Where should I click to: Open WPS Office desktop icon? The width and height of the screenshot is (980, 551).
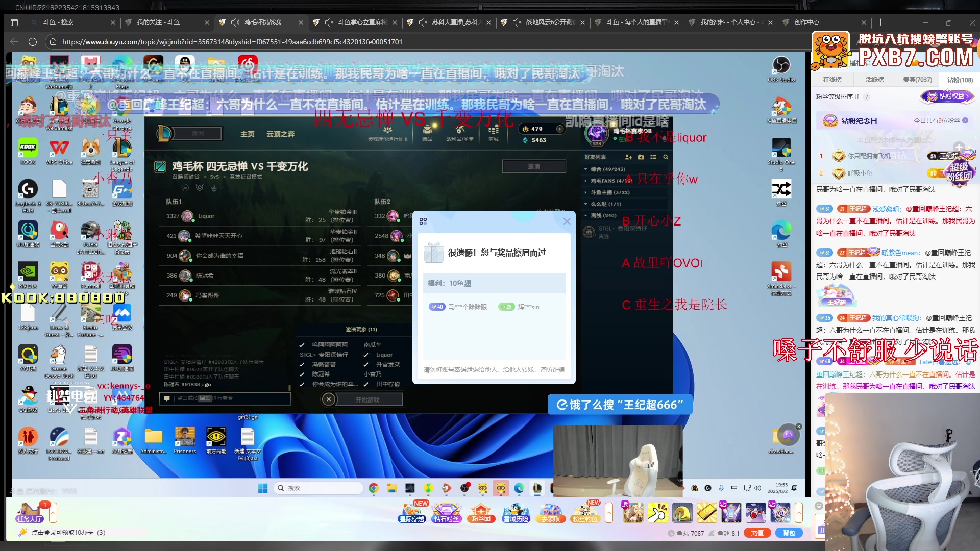click(x=59, y=152)
